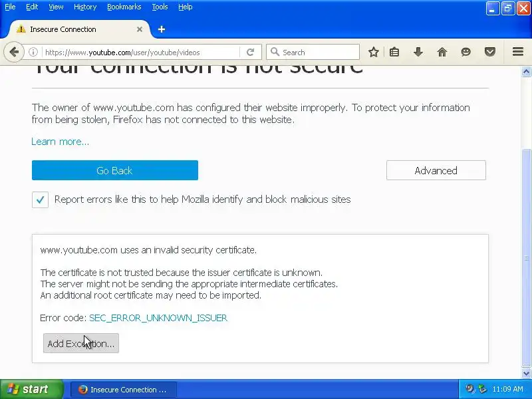Click the Go Back button
Screen dimensions: 532x399
[x=114, y=170]
